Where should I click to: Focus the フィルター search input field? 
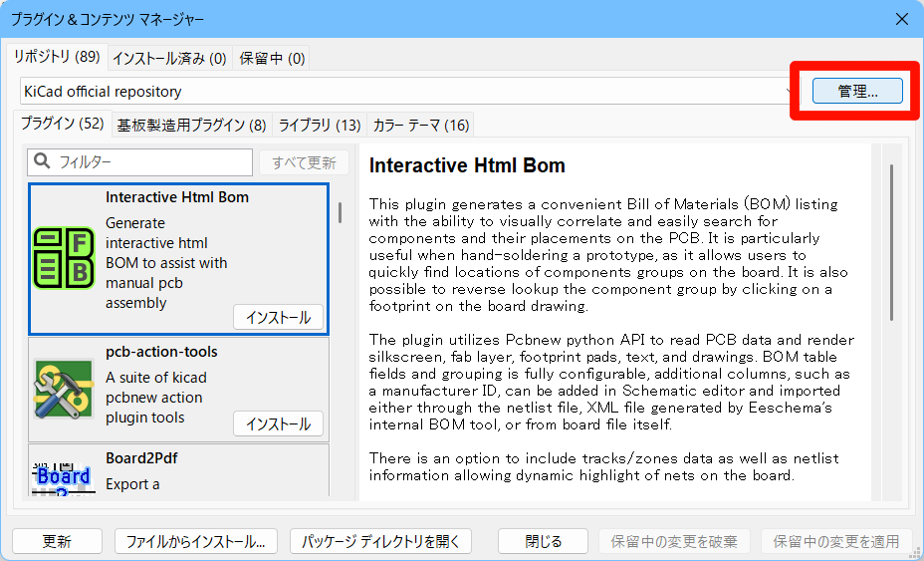click(139, 162)
